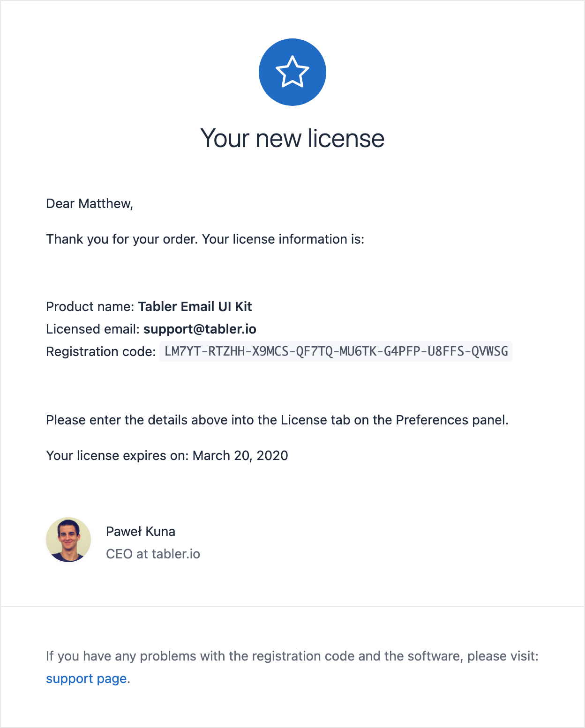Click the "Licensed email:" label

tap(93, 329)
